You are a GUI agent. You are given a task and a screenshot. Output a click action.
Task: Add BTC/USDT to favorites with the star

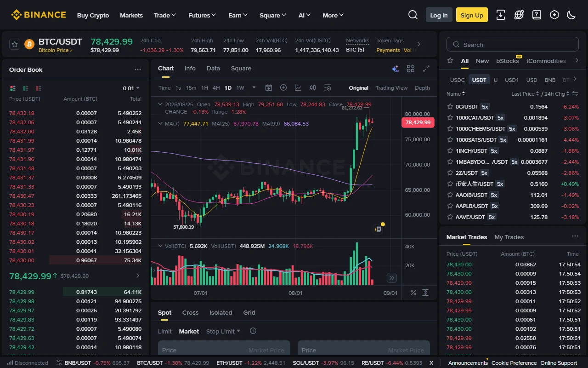coord(15,44)
